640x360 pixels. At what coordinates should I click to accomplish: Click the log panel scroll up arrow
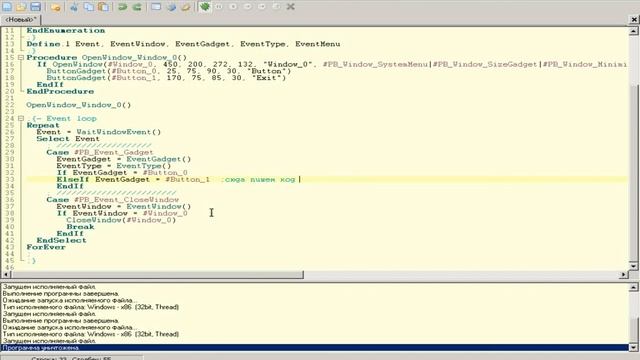(x=633, y=287)
